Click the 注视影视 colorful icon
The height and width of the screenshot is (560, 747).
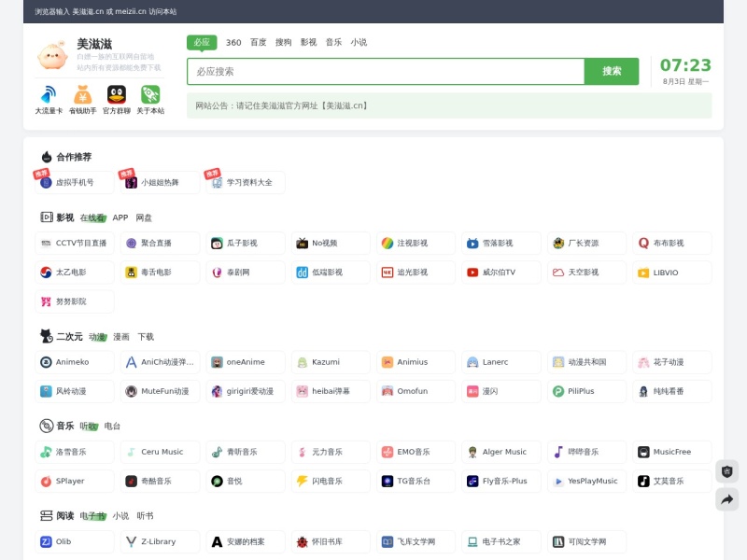pos(388,244)
